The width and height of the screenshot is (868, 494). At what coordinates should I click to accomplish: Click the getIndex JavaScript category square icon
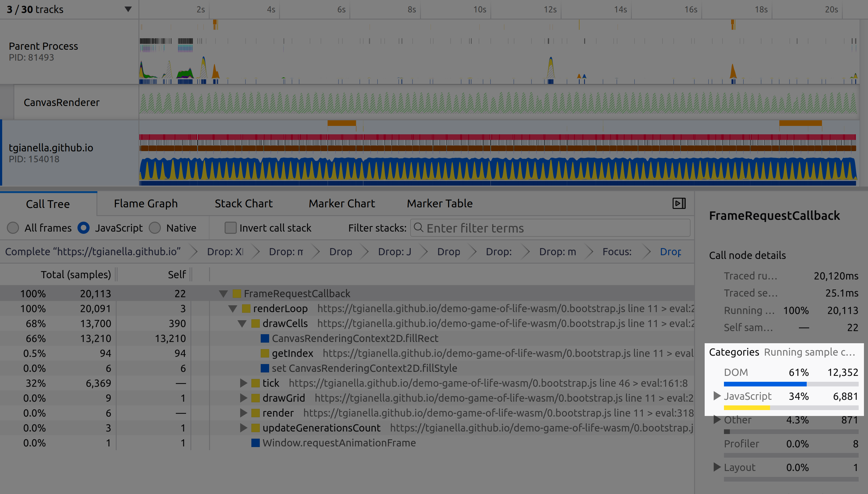265,353
